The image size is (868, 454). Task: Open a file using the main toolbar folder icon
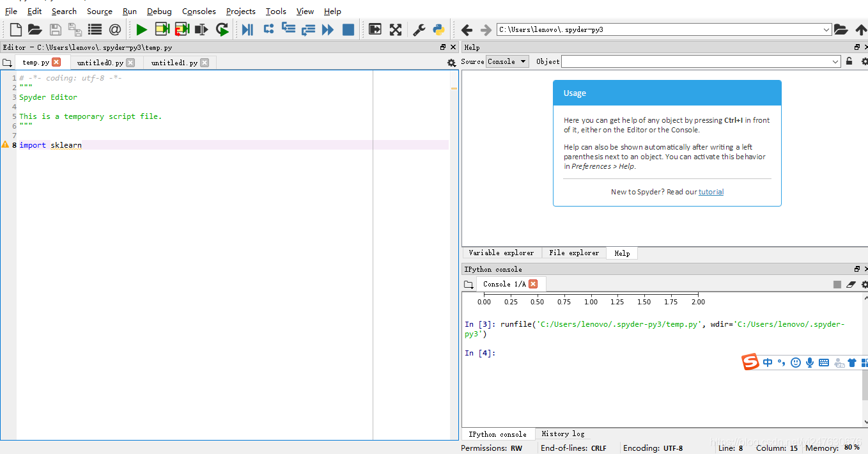point(35,29)
